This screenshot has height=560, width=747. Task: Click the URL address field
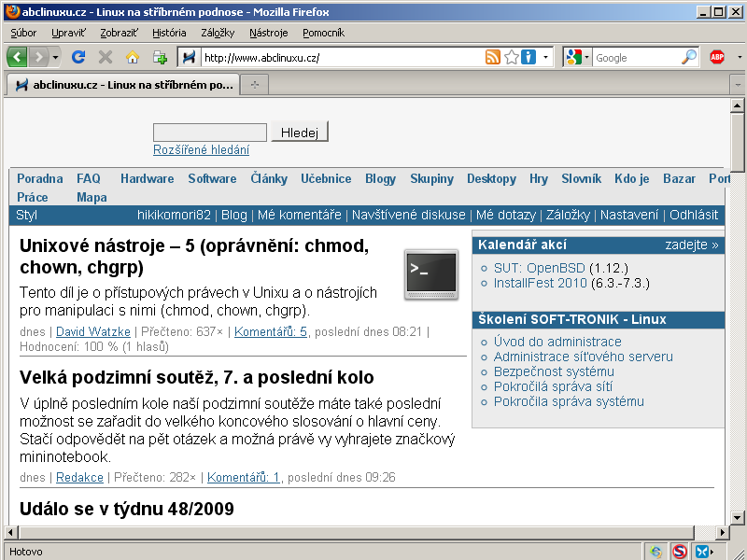tap(343, 58)
